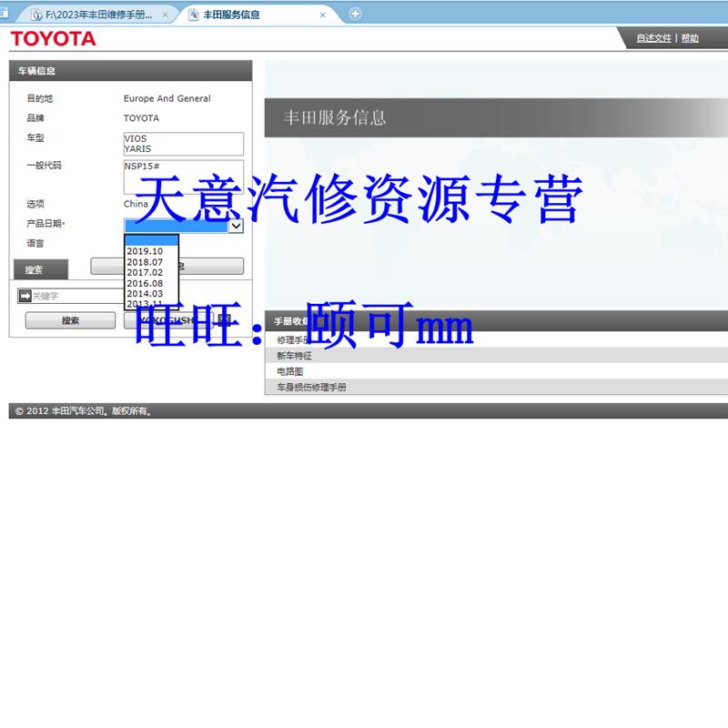728x728 pixels.
Task: Click the Europe And General destination text
Action: (167, 98)
